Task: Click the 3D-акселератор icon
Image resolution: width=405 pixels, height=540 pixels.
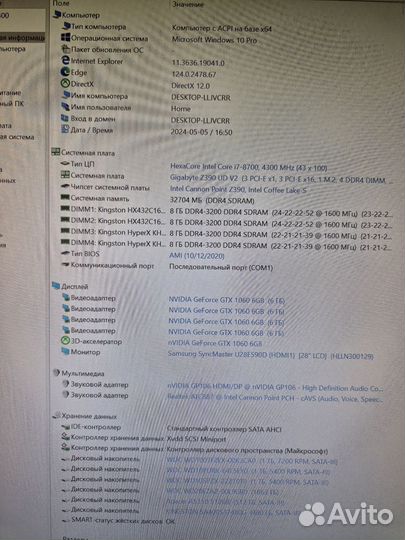Action: pyautogui.click(x=65, y=341)
